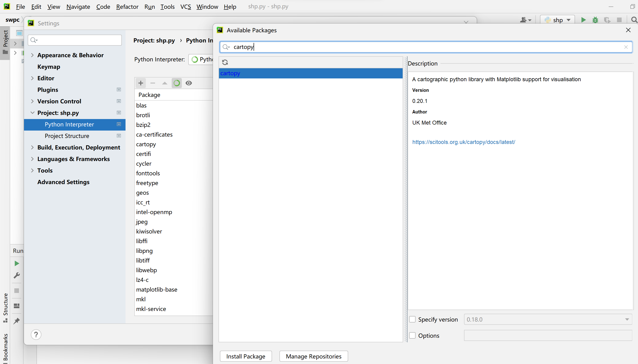The image size is (638, 364).
Task: Enable the Specify version checkbox
Action: (412, 319)
